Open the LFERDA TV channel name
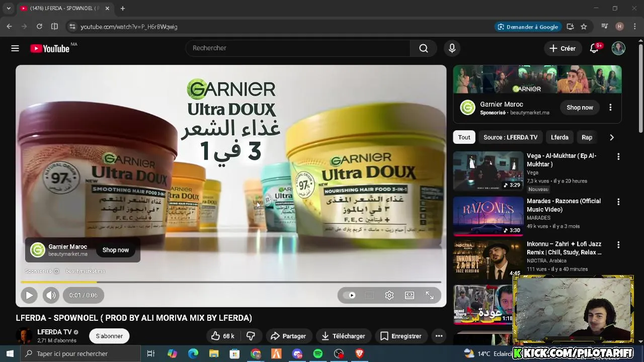The height and width of the screenshot is (362, 644). coord(54,332)
